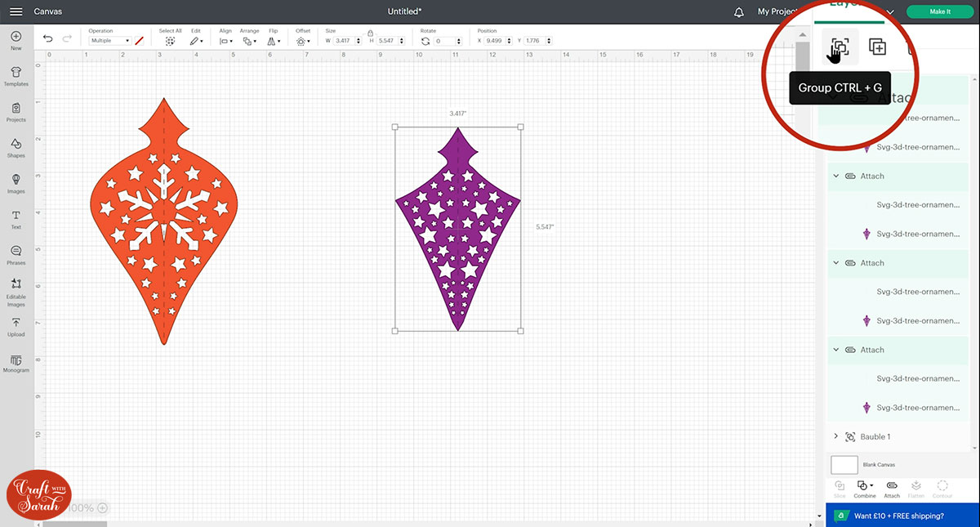Image resolution: width=980 pixels, height=527 pixels.
Task: Open the Shapes tool in left sidebar
Action: (16, 147)
